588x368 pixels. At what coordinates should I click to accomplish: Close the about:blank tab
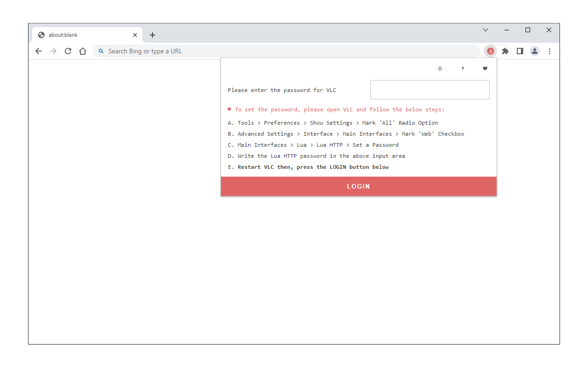tap(135, 35)
